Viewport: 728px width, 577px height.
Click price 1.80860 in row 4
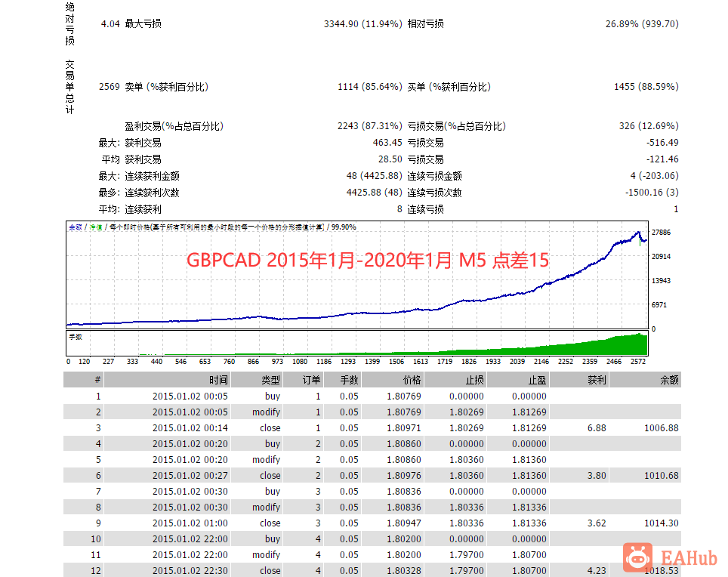(404, 444)
